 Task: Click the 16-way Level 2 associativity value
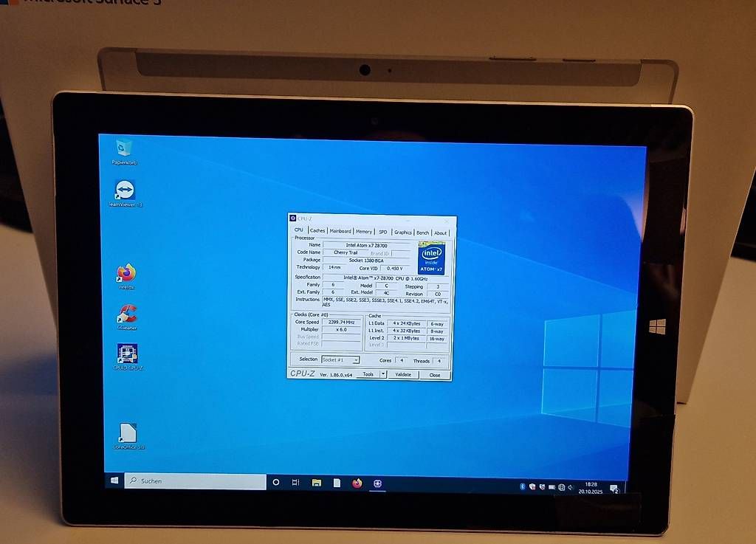point(437,339)
